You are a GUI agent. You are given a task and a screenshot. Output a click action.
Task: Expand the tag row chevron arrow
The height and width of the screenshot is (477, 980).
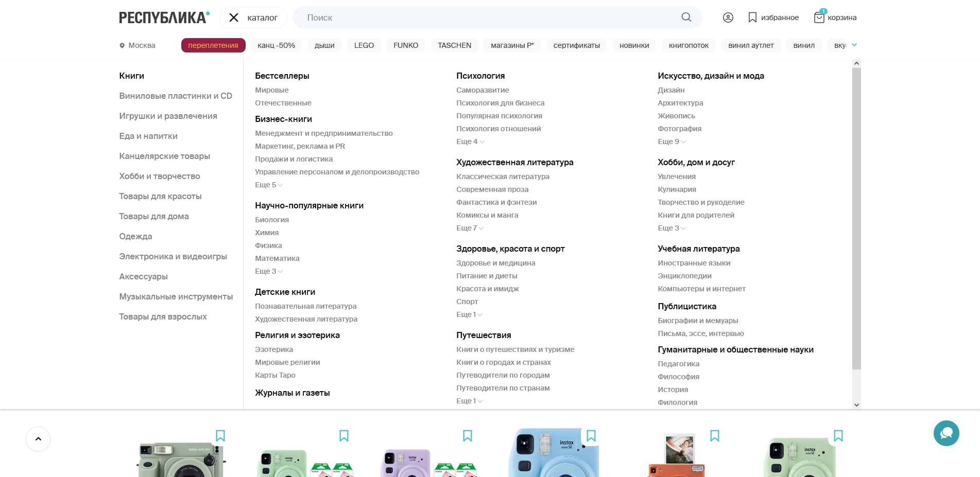click(x=854, y=45)
